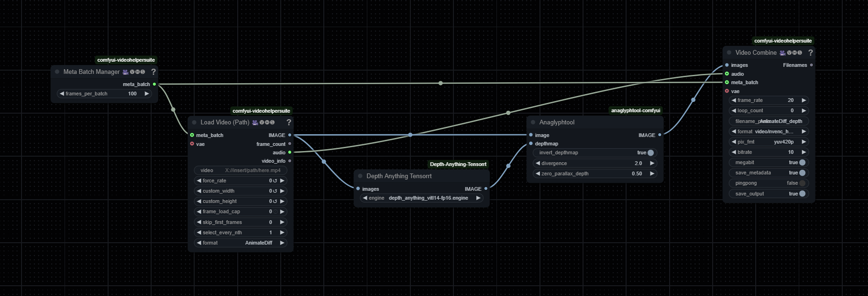
Task: Click the images input port on Video Combine
Action: [x=727, y=65]
